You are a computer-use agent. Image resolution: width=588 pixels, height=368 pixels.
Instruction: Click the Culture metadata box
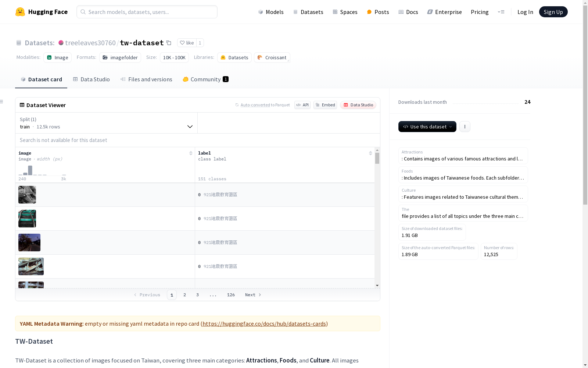point(463,194)
